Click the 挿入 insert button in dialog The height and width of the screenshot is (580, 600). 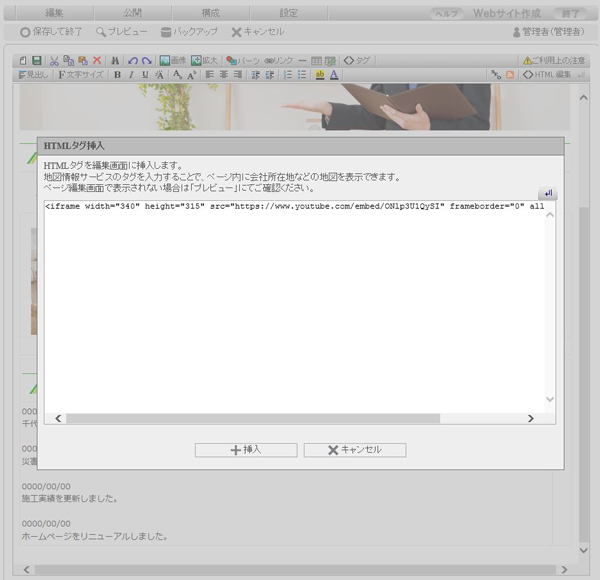[x=246, y=450]
